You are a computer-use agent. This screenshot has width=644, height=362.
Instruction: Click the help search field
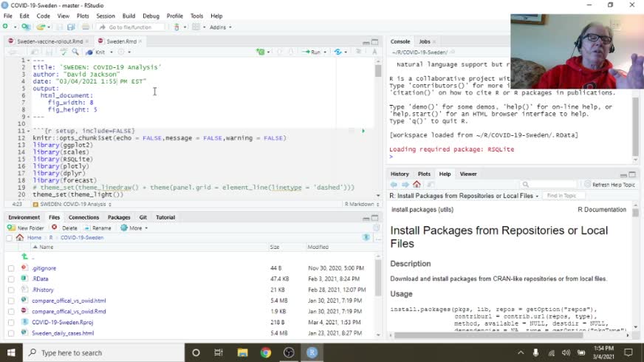pos(549,185)
